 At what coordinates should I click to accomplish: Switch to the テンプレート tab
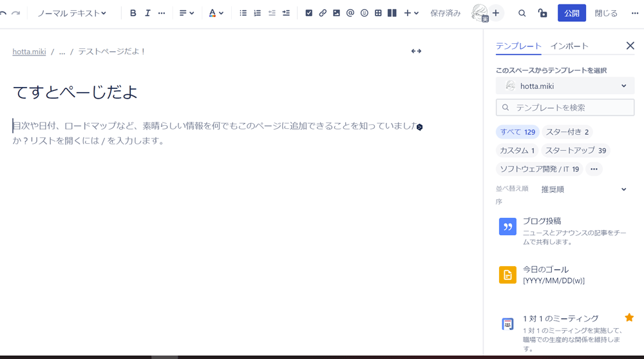point(518,46)
